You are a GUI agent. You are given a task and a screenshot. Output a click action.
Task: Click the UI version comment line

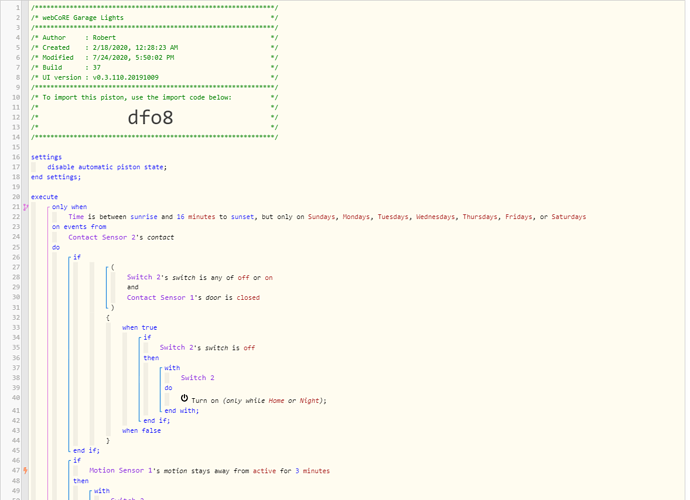pyautogui.click(x=154, y=77)
